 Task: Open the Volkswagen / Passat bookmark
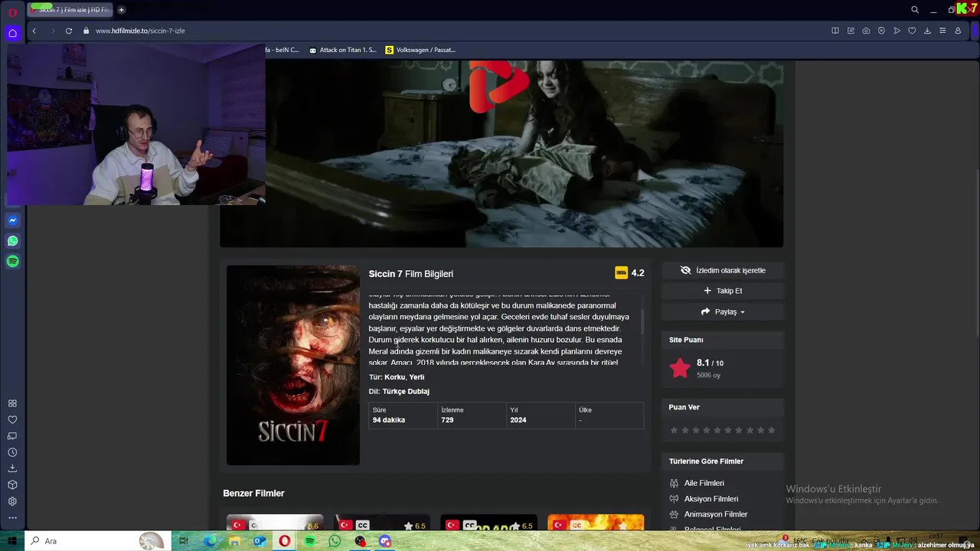[x=420, y=50]
